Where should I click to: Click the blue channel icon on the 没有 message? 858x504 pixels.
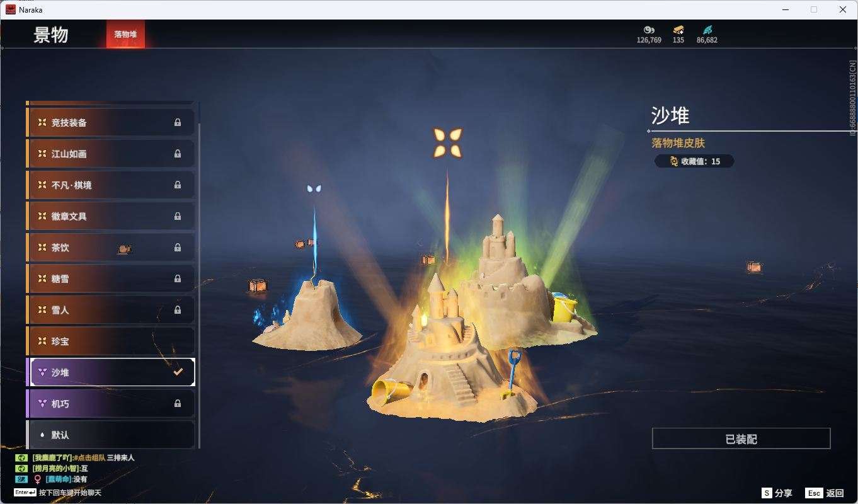[x=21, y=479]
